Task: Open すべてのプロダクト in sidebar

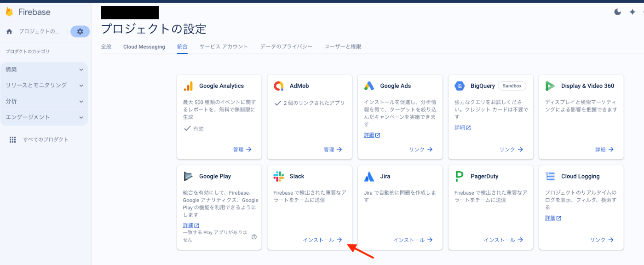Action: coord(46,139)
